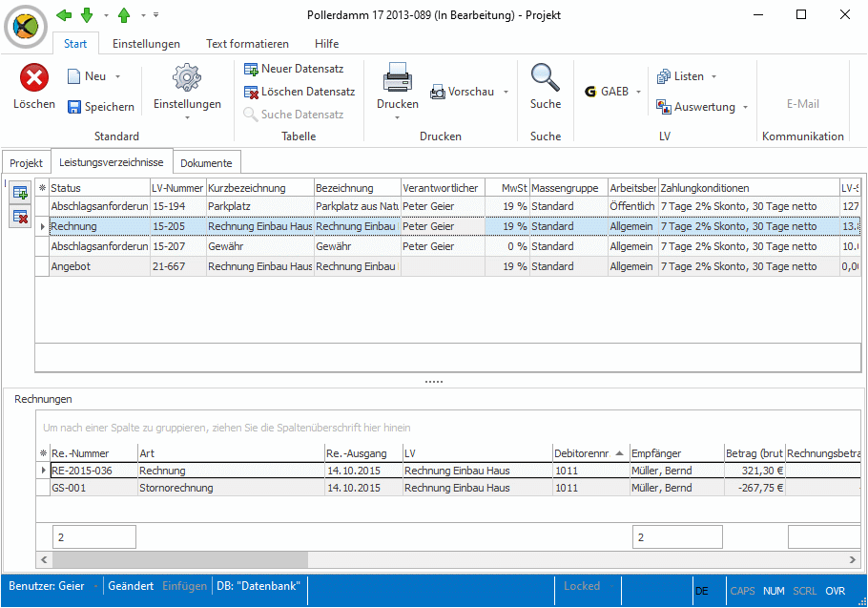Screen dimensions: 868x608
Task: Open the Vorschau dropdown
Action: 506,92
